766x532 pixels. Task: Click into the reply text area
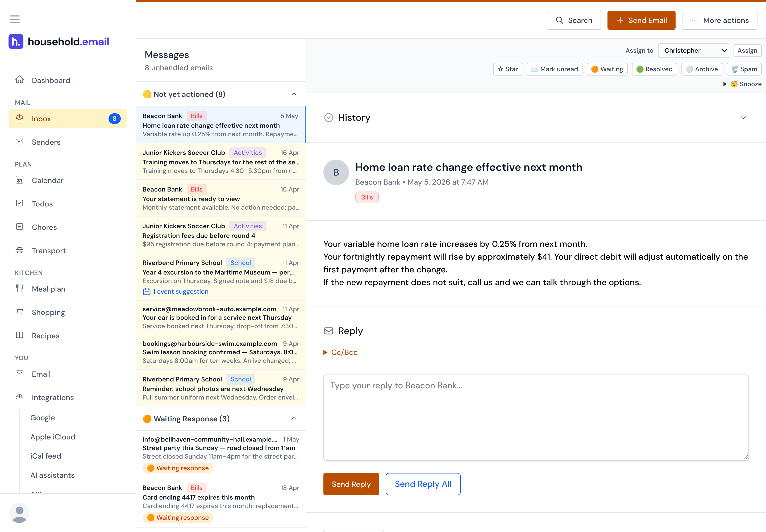pyautogui.click(x=536, y=418)
